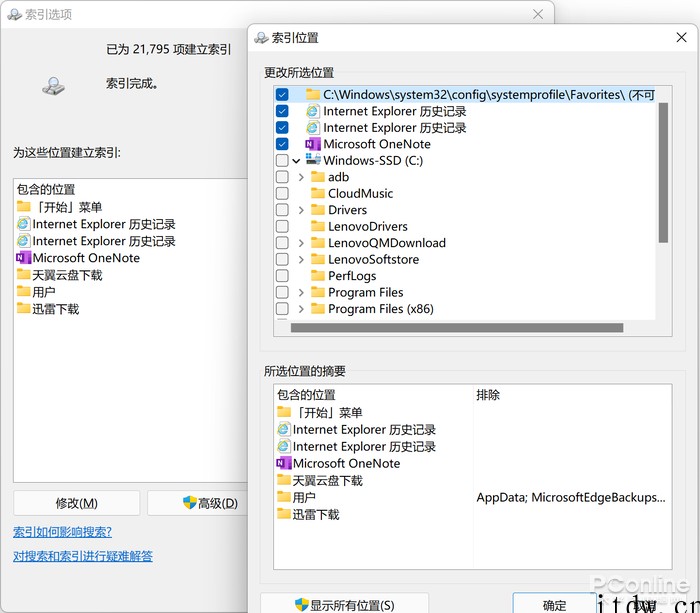Check the Program Files (x86) checkbox
Screen dimensions: 700x613
[282, 309]
